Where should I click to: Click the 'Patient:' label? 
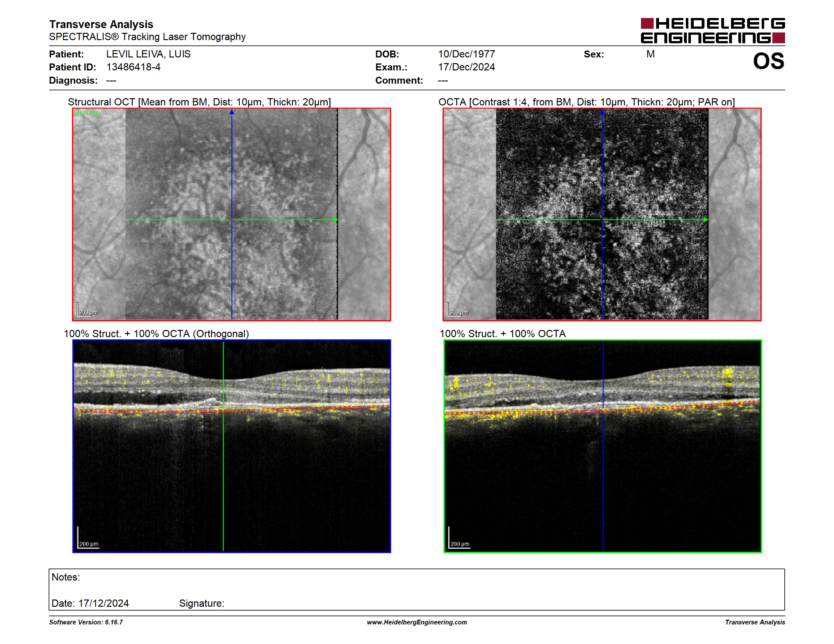pyautogui.click(x=66, y=54)
